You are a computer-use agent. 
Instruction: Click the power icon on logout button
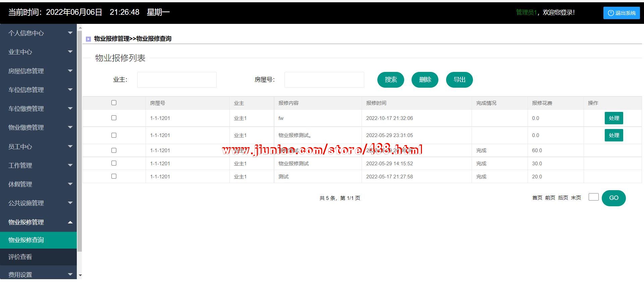click(610, 13)
